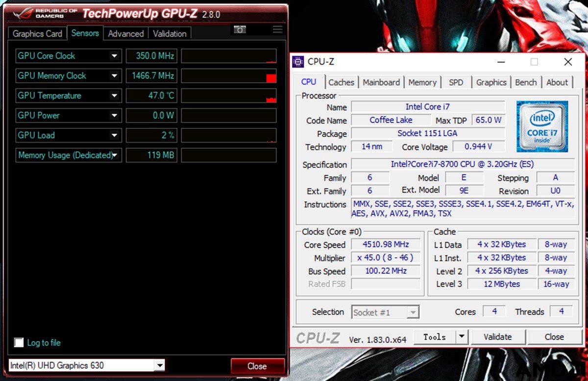
Task: Click the red Close button in GPU-Z
Action: click(x=257, y=366)
